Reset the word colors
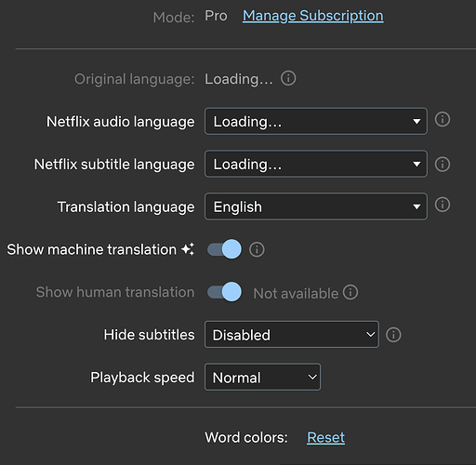This screenshot has height=465, width=476. pos(325,438)
